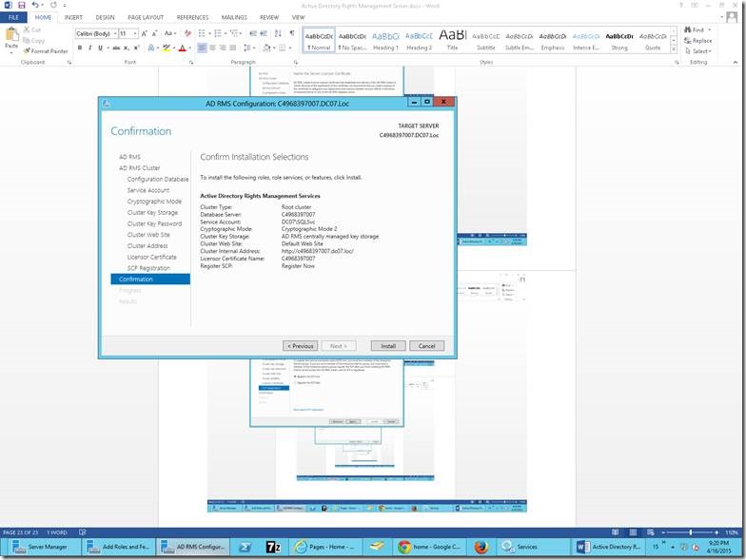The image size is (746, 560).
Task: Apply the Heading 1 style
Action: pyautogui.click(x=385, y=41)
